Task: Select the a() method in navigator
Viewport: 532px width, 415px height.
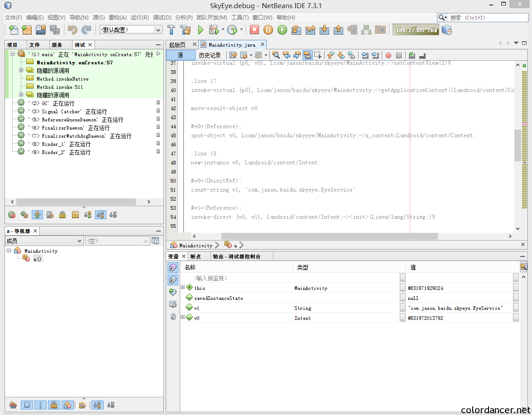Action: point(37,259)
